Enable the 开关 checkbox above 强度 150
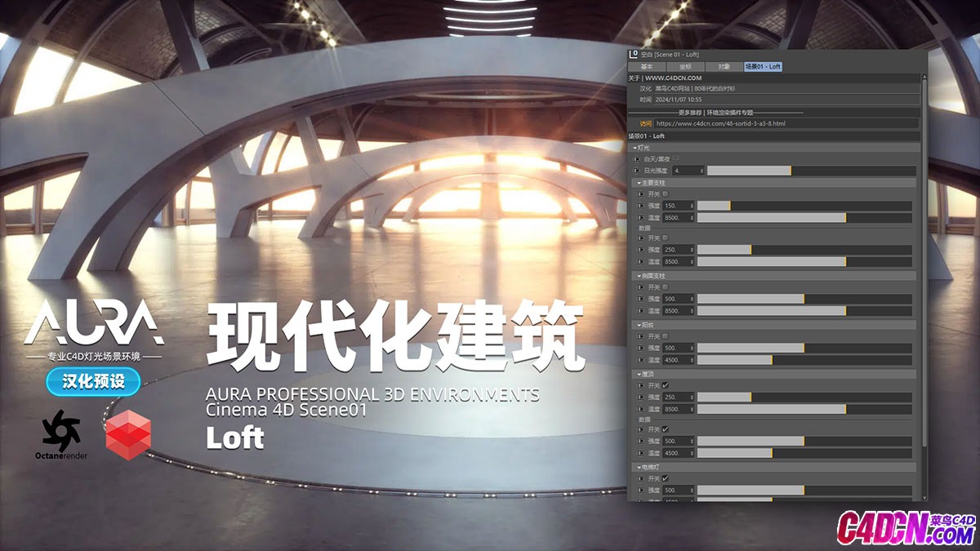This screenshot has width=980, height=551. [x=666, y=193]
